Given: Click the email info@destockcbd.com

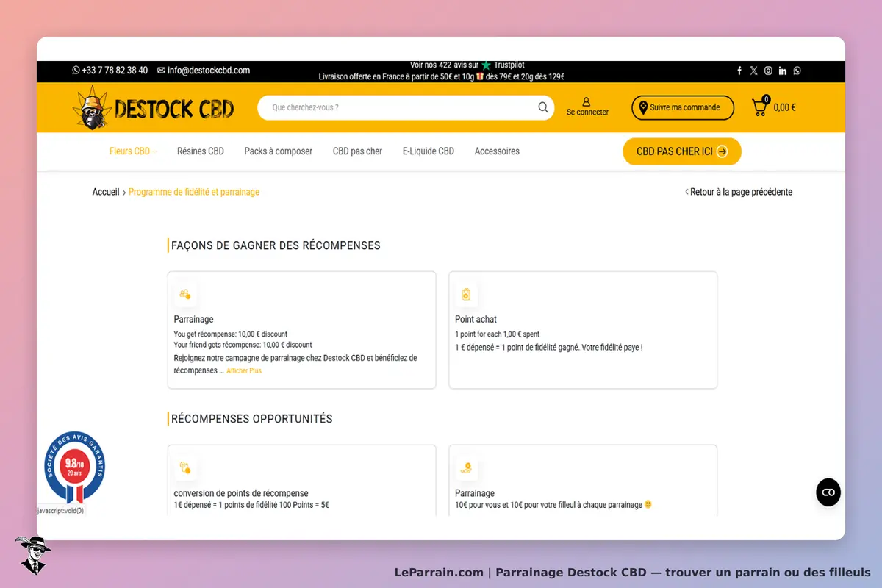Looking at the screenshot, I should (204, 71).
